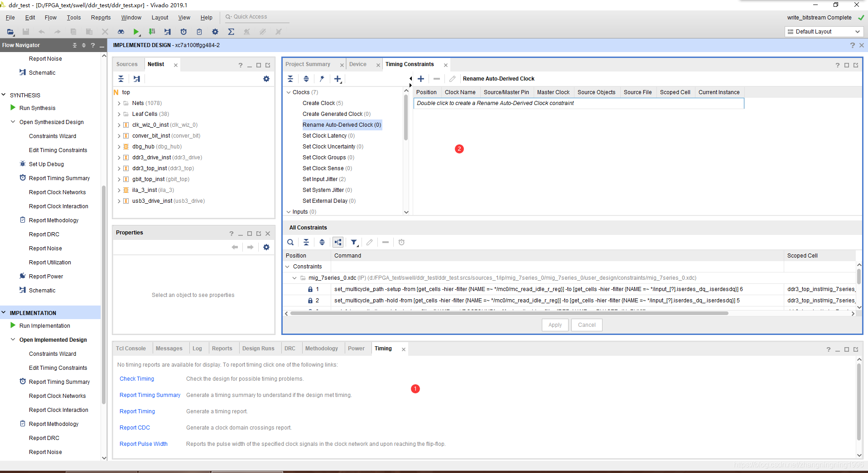Open the Flow menu

click(x=50, y=18)
